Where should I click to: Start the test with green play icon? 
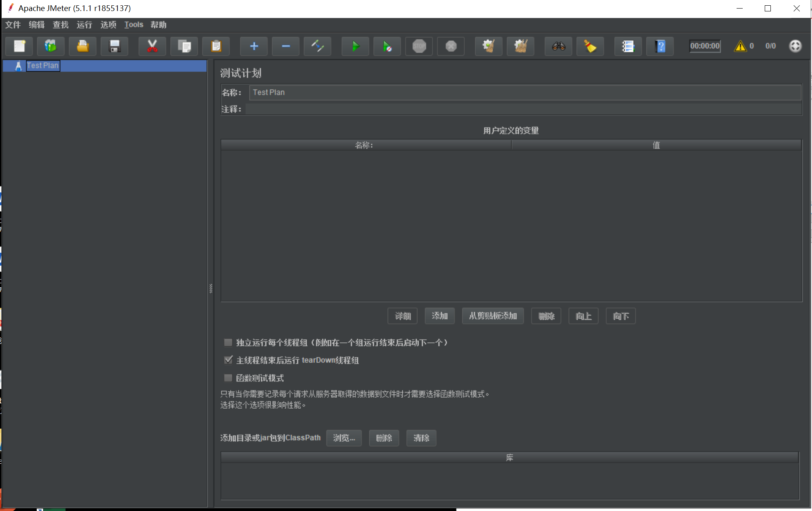tap(355, 46)
